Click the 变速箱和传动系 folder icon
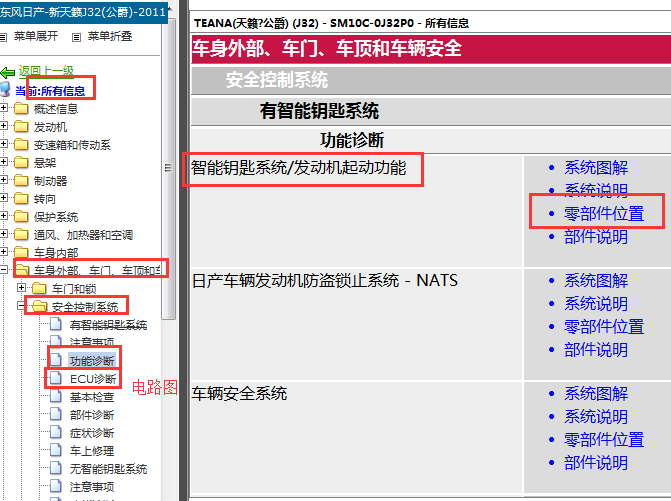 pos(21,145)
